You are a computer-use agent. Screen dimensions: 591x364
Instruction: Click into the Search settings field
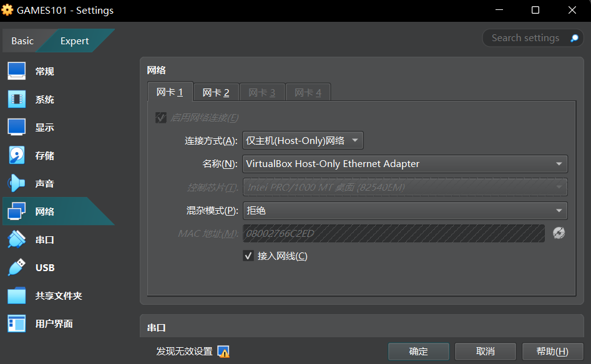point(525,38)
